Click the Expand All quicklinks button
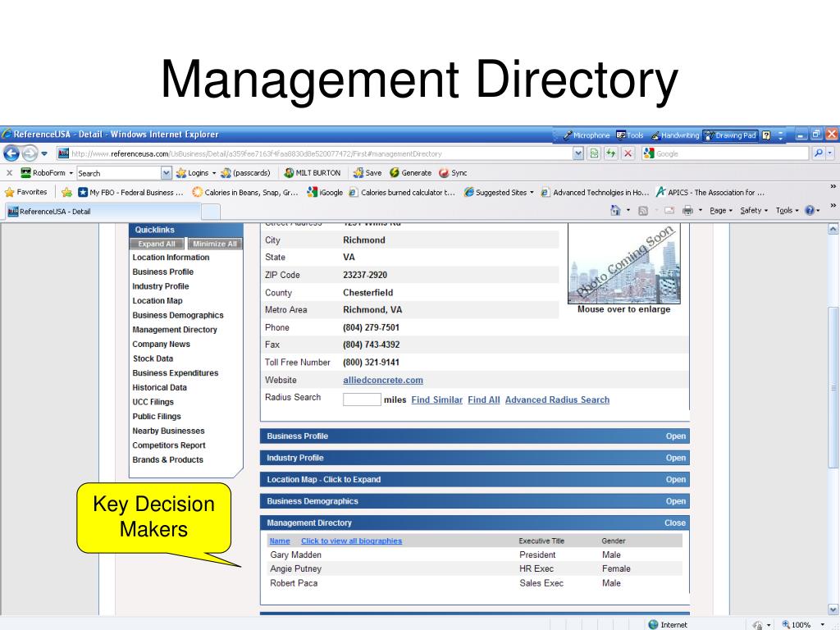Viewport: 840px width, 630px height. pyautogui.click(x=157, y=244)
